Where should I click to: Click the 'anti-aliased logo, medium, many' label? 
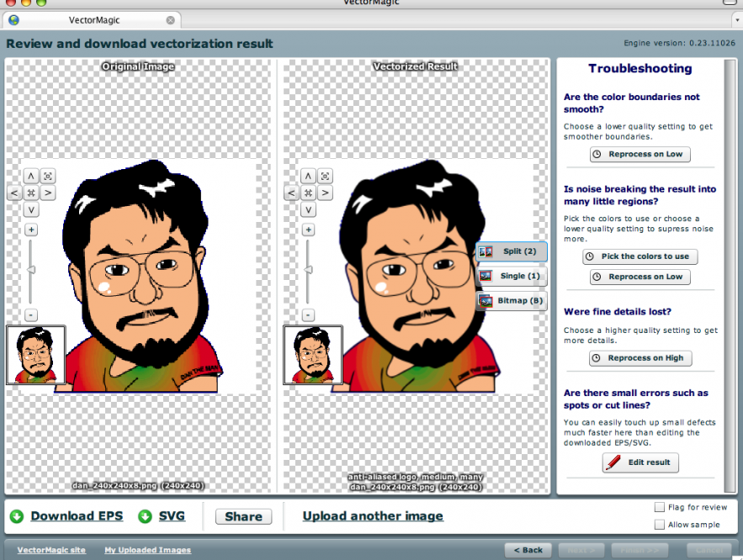pos(415,477)
